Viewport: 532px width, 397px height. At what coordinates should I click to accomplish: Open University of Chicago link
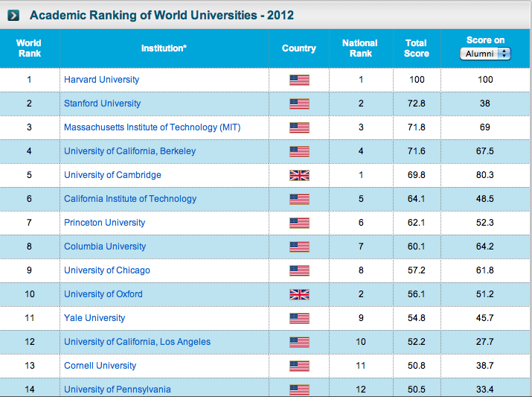(x=107, y=270)
